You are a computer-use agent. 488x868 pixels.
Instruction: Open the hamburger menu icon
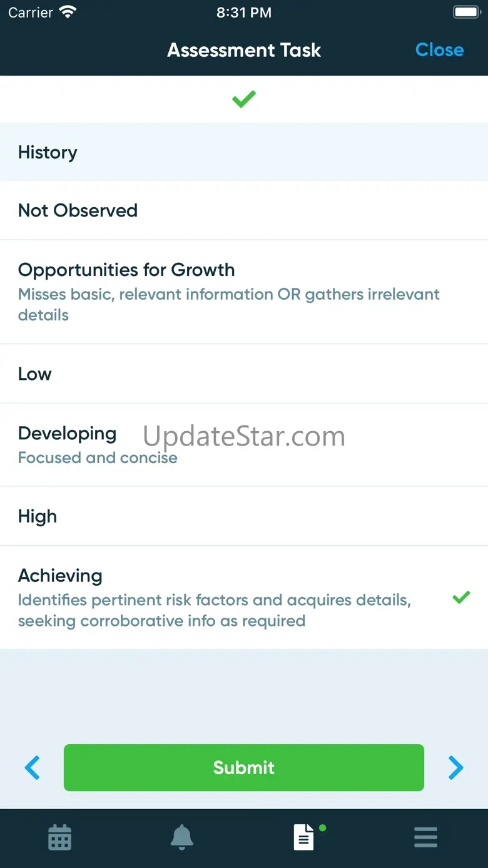coord(425,837)
